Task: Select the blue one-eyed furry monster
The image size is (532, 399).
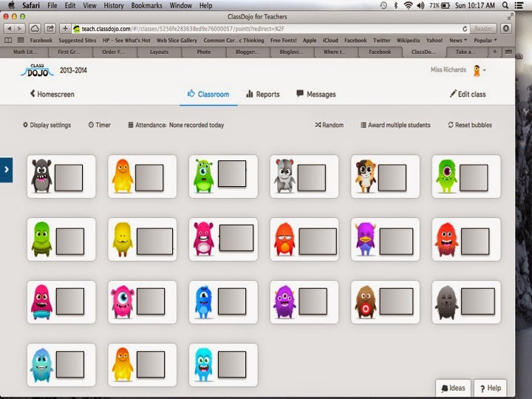Action: [x=223, y=302]
